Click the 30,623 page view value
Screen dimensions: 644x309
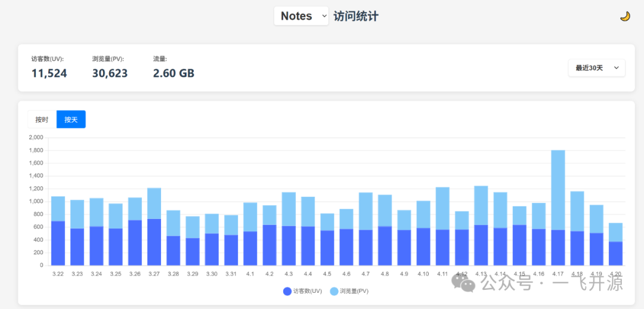[110, 73]
